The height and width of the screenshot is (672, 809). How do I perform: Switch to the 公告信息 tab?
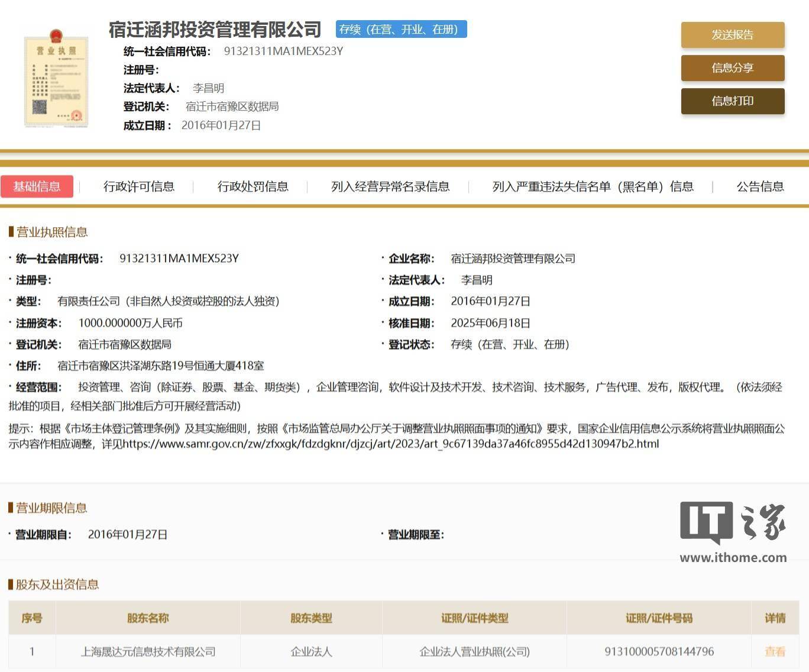[761, 186]
